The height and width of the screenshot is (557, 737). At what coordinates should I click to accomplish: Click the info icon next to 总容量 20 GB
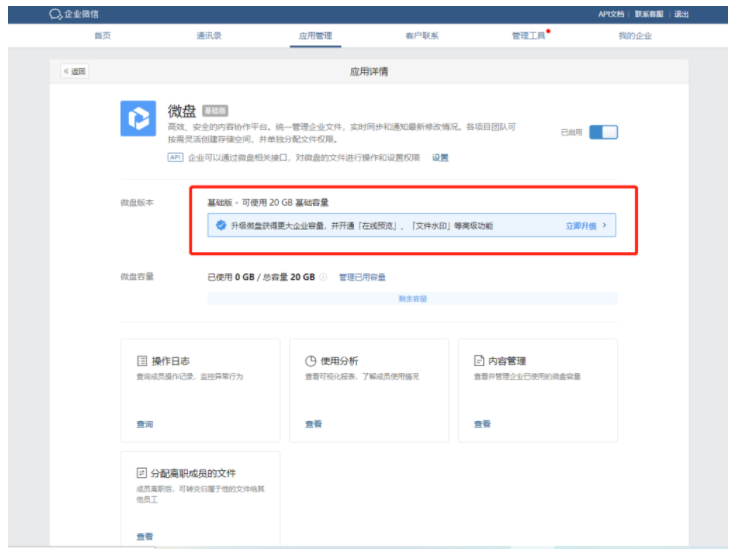click(323, 277)
